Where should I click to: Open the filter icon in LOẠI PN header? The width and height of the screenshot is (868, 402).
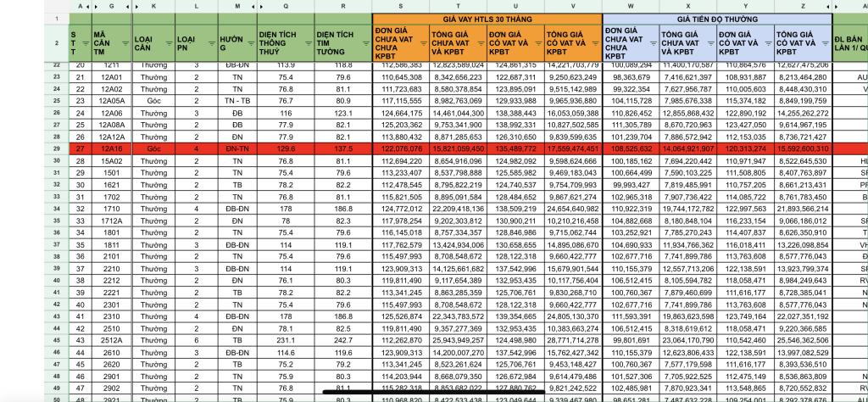coord(211,43)
